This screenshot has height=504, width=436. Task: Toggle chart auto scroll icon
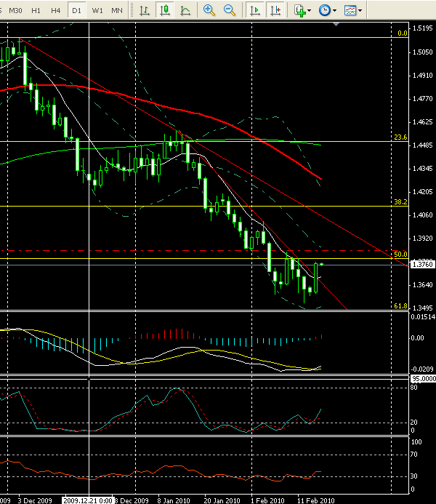click(x=255, y=10)
